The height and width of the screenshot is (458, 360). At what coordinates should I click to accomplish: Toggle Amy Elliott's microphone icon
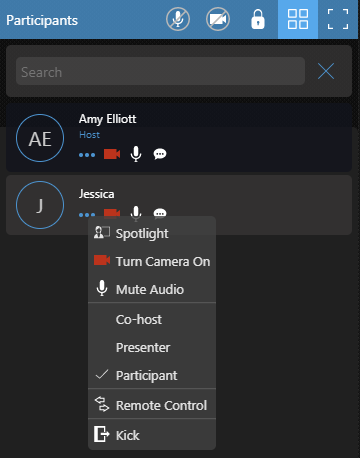coord(136,154)
